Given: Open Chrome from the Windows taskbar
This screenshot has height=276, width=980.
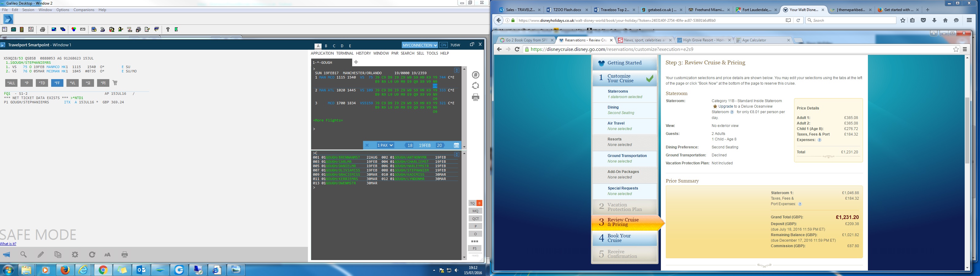Looking at the screenshot, I should click(x=103, y=270).
